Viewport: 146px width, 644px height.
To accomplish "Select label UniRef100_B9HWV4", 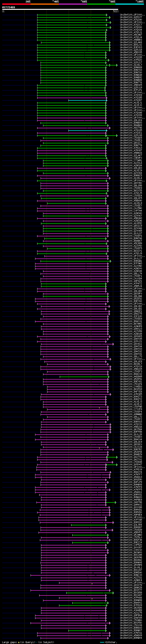I will pyautogui.click(x=131, y=638).
